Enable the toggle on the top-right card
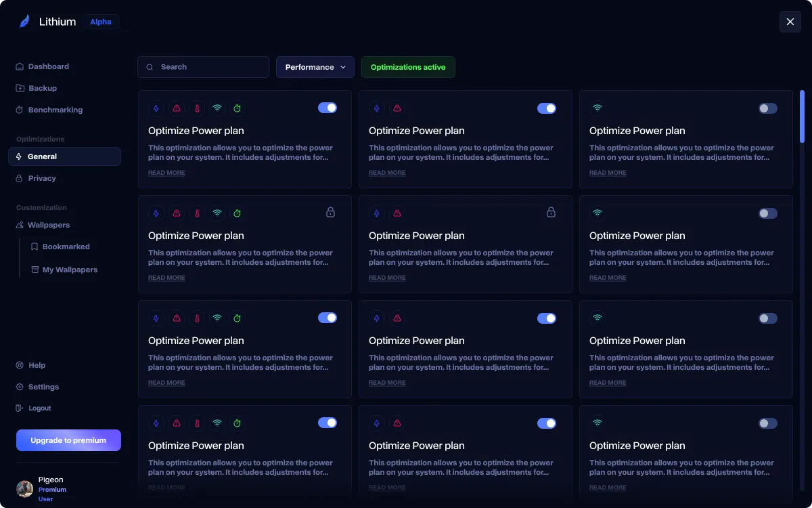This screenshot has height=508, width=812. [768, 108]
